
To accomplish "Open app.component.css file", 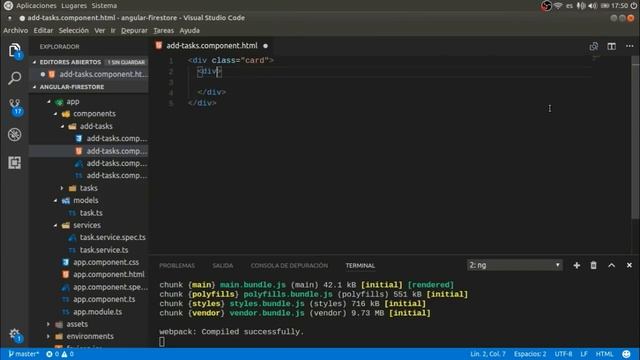I will (x=106, y=262).
